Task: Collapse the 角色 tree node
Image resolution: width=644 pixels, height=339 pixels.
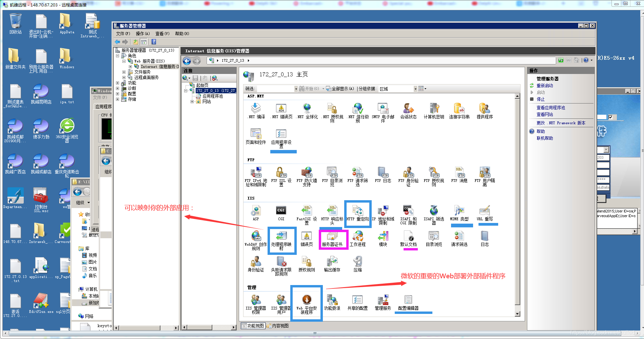Action: pyautogui.click(x=118, y=56)
